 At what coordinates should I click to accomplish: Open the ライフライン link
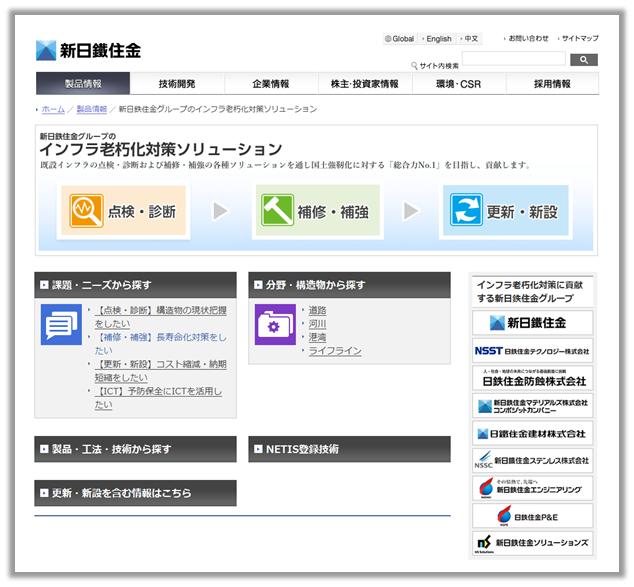pos(334,351)
